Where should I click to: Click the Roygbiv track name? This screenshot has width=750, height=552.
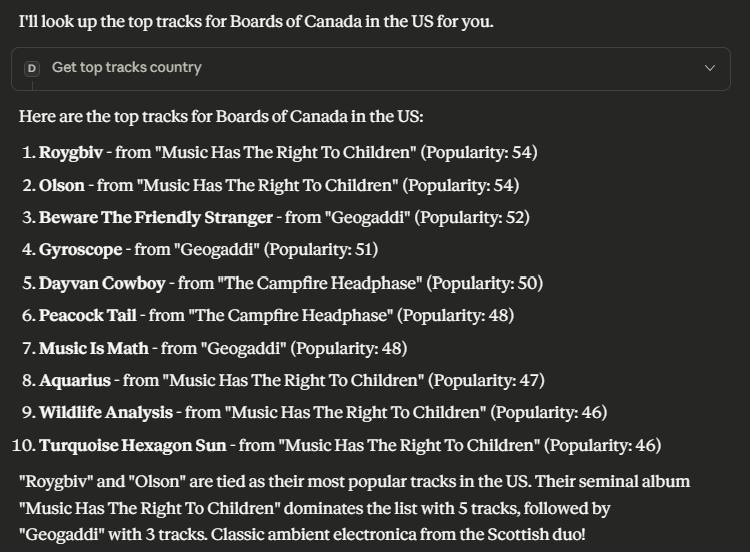click(70, 153)
